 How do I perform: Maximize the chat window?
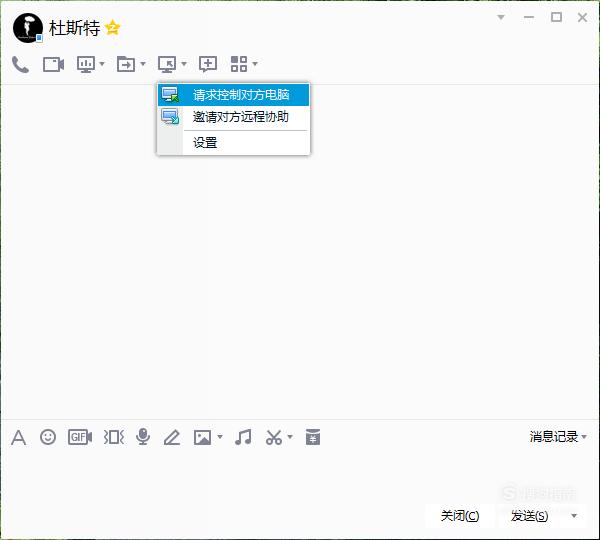coord(556,17)
